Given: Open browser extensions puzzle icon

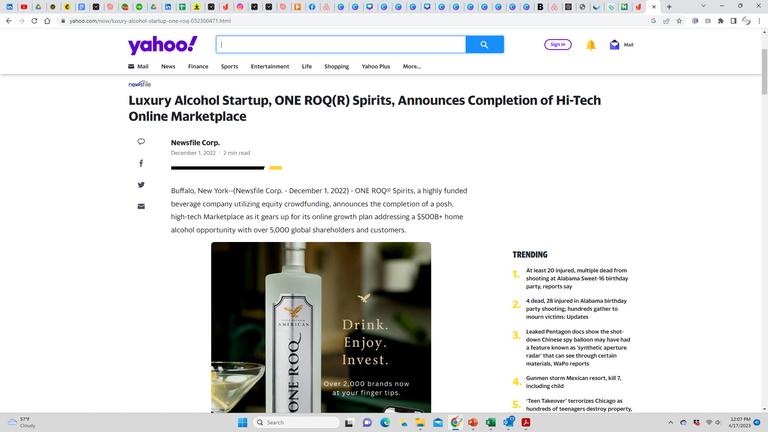Looking at the screenshot, I should 720,21.
